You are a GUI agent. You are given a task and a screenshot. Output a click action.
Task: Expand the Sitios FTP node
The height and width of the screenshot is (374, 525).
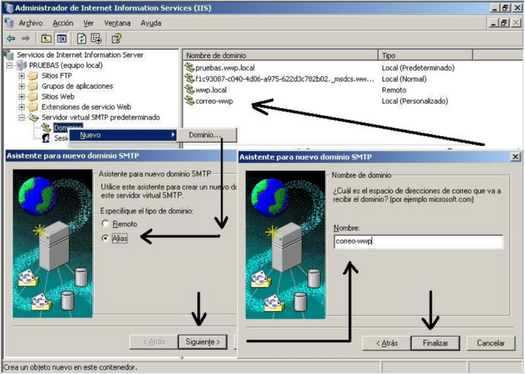click(x=22, y=76)
